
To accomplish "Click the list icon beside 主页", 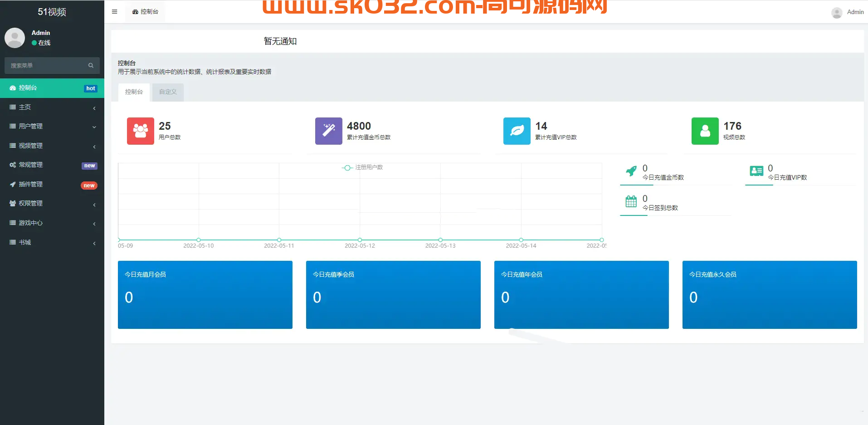I will pyautogui.click(x=13, y=107).
